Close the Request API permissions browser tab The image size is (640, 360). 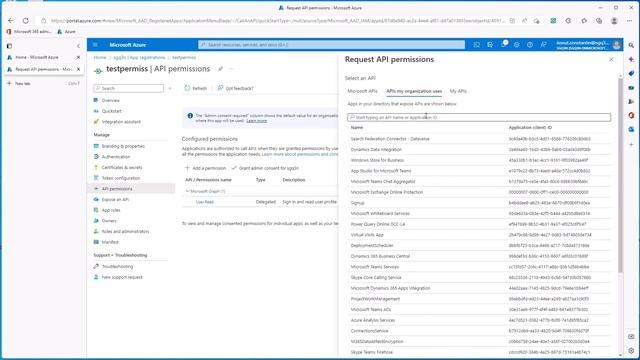click(x=78, y=69)
